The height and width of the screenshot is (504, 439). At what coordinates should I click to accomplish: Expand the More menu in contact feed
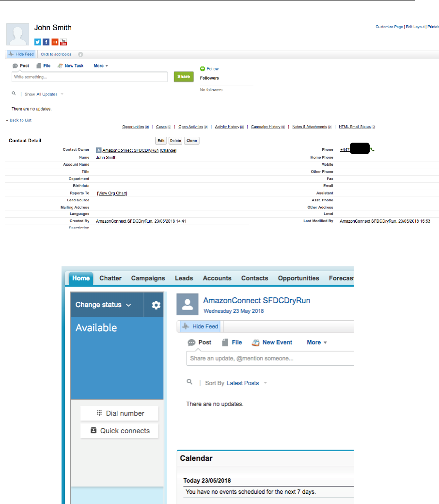[x=101, y=65]
